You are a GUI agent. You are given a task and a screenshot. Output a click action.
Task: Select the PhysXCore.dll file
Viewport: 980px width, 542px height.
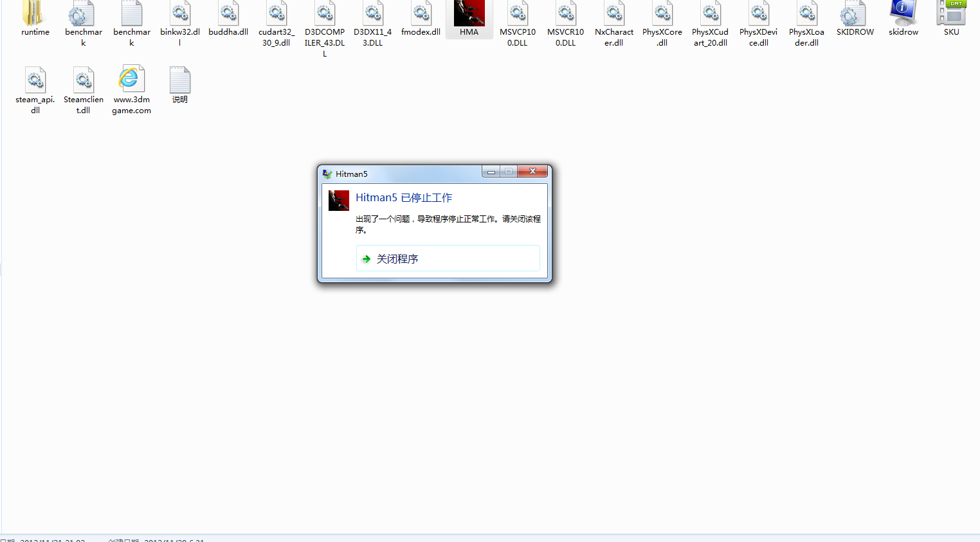coord(662,14)
